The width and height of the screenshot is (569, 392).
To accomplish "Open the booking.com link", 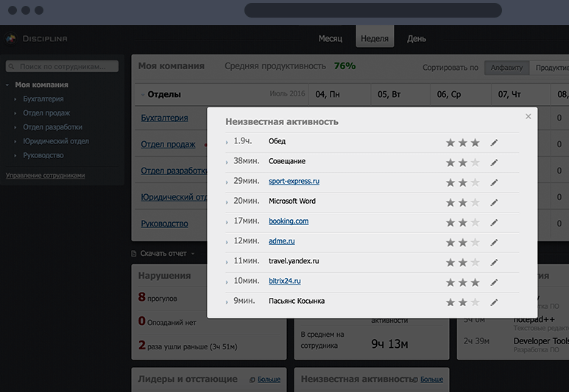I will point(289,221).
